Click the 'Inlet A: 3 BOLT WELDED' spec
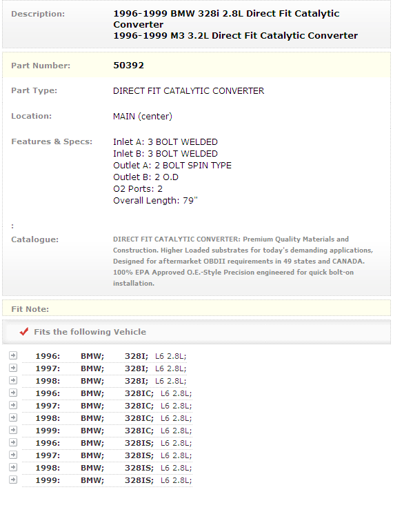 165,142
